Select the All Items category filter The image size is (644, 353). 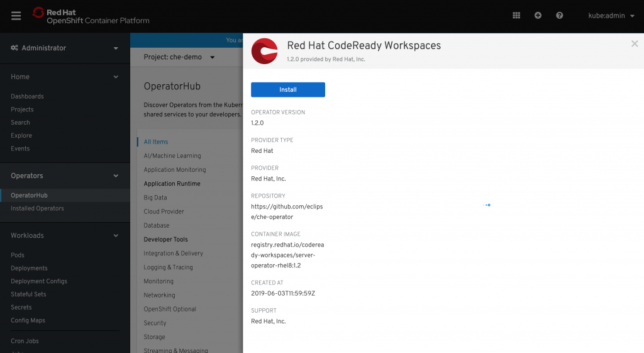click(156, 142)
